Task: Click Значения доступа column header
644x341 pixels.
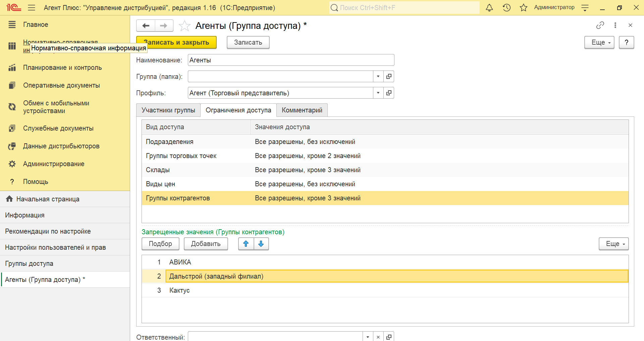Action: coord(440,127)
